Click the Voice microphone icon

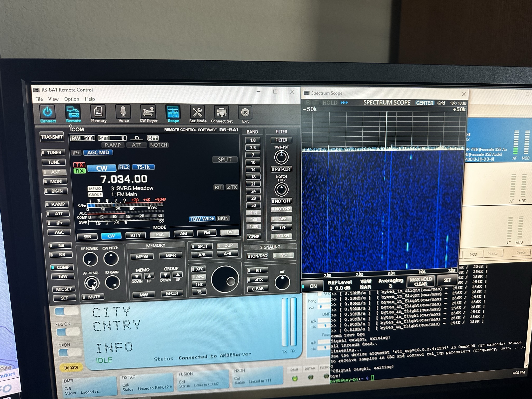[123, 112]
